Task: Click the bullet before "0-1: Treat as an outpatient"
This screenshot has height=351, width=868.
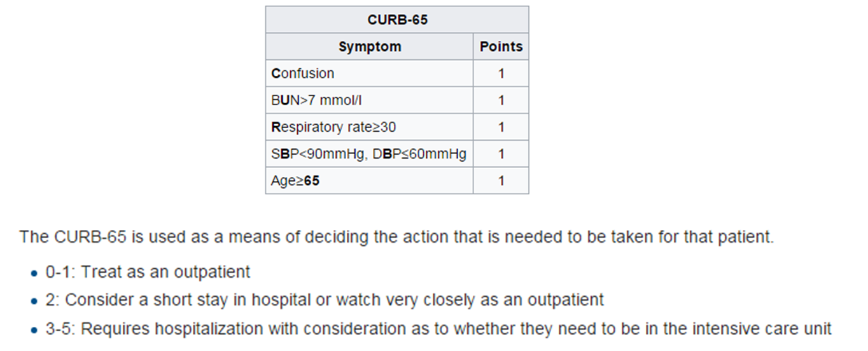Action: click(x=34, y=273)
